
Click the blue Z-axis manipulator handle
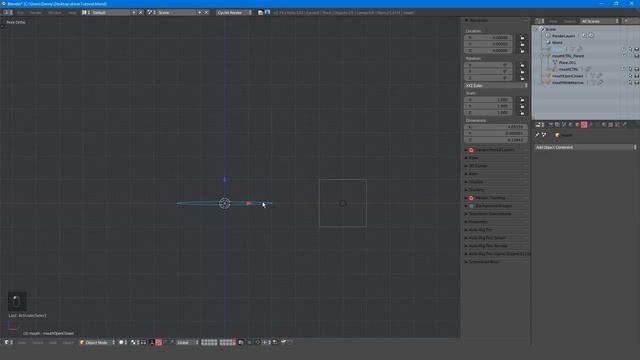coord(224,179)
